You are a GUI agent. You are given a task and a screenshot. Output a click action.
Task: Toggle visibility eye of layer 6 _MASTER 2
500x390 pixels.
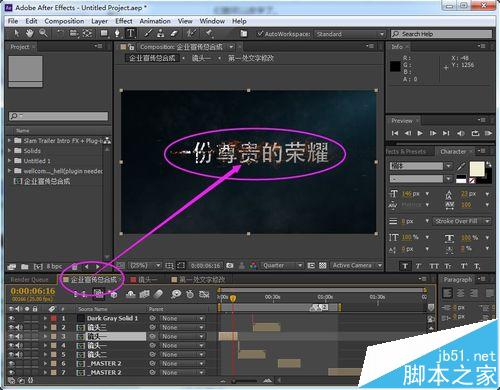point(12,363)
